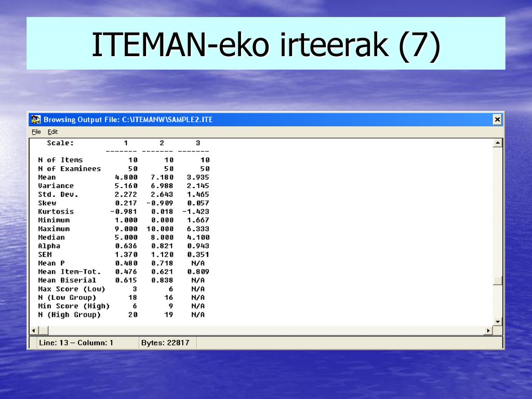Click the maximum value 10.000

click(x=160, y=229)
